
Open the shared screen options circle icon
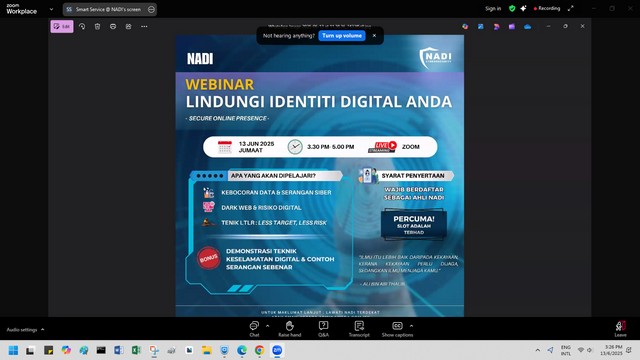[x=151, y=9]
